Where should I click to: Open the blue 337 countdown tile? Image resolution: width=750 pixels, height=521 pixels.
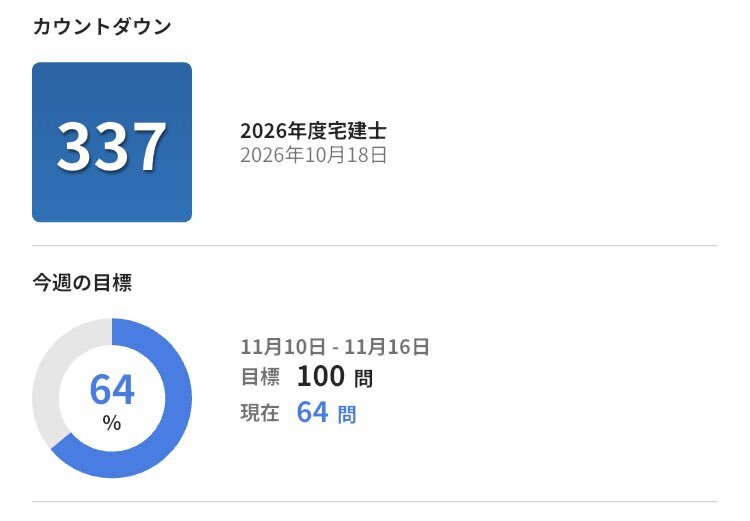tap(112, 142)
